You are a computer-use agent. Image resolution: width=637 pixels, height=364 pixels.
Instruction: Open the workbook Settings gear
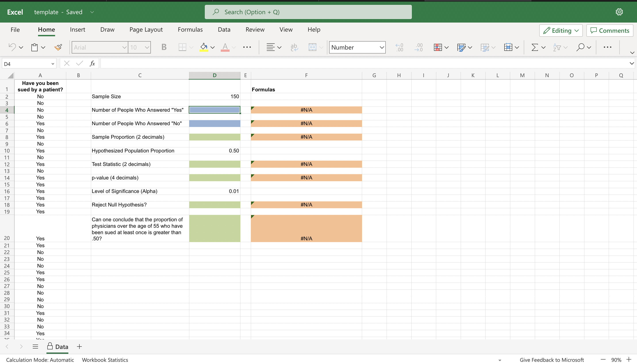pyautogui.click(x=619, y=12)
